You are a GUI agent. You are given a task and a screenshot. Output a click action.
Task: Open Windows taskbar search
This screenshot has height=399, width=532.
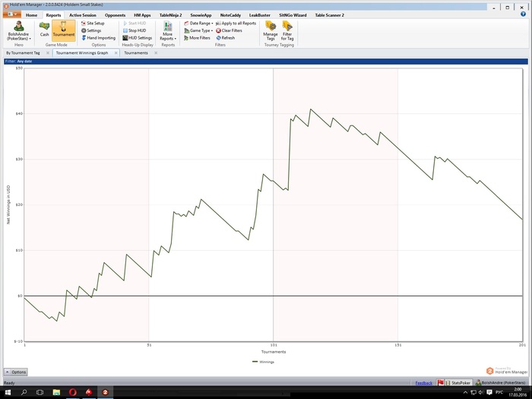click(x=24, y=393)
